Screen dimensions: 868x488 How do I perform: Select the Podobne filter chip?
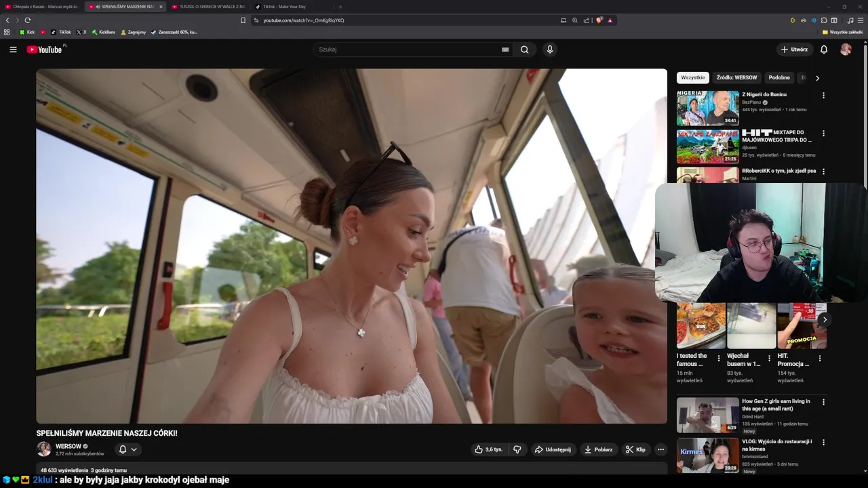(779, 78)
